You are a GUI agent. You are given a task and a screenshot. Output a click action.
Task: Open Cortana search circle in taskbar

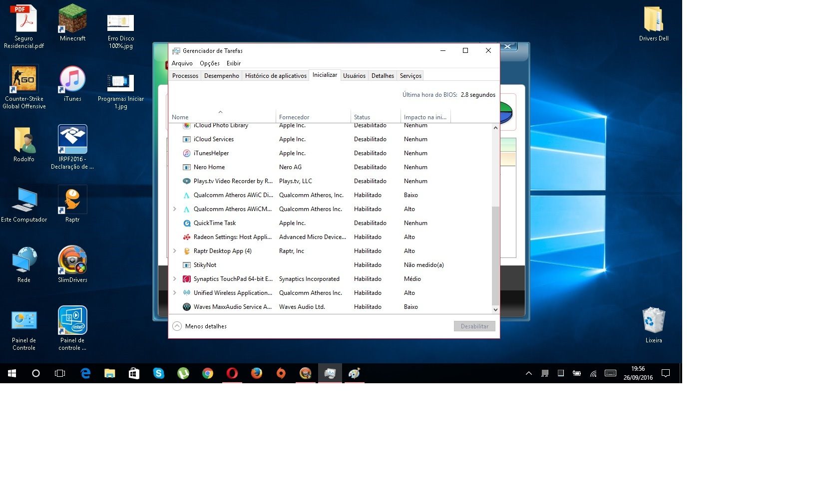36,373
